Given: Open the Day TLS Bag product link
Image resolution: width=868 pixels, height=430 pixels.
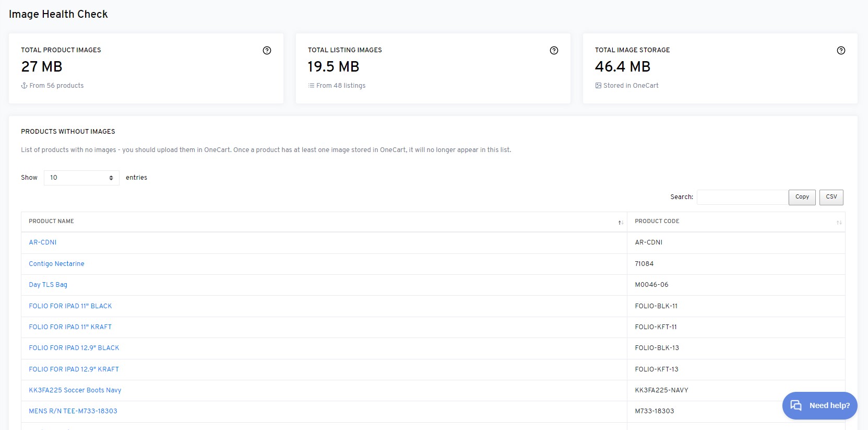Looking at the screenshot, I should 48,285.
